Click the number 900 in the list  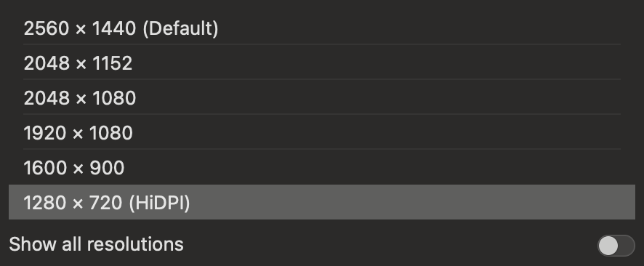click(107, 169)
